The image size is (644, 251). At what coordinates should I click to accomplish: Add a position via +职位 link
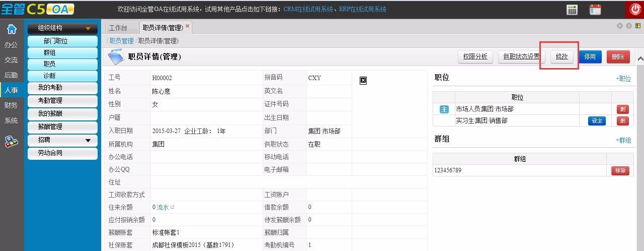pyautogui.click(x=623, y=79)
